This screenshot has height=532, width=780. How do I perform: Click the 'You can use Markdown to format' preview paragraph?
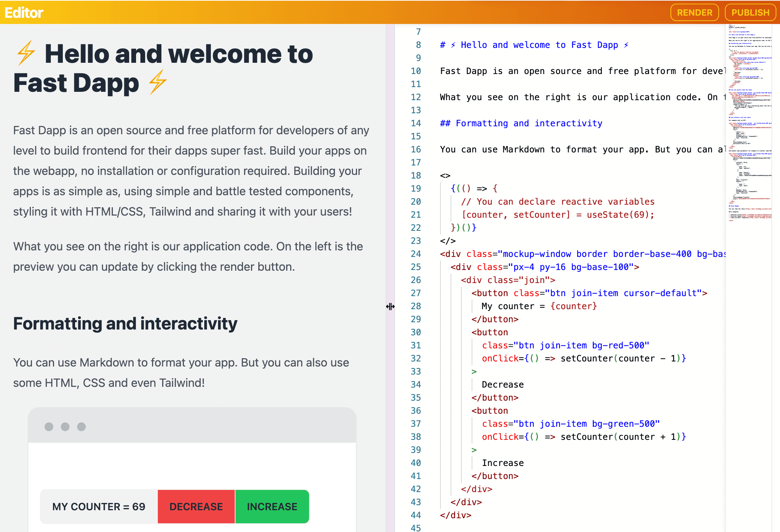[181, 373]
